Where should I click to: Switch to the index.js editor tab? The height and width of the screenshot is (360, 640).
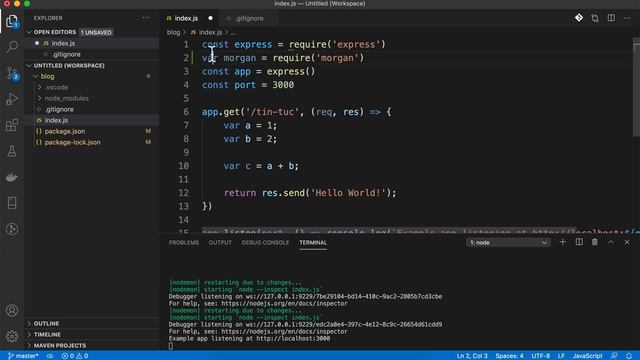point(186,18)
